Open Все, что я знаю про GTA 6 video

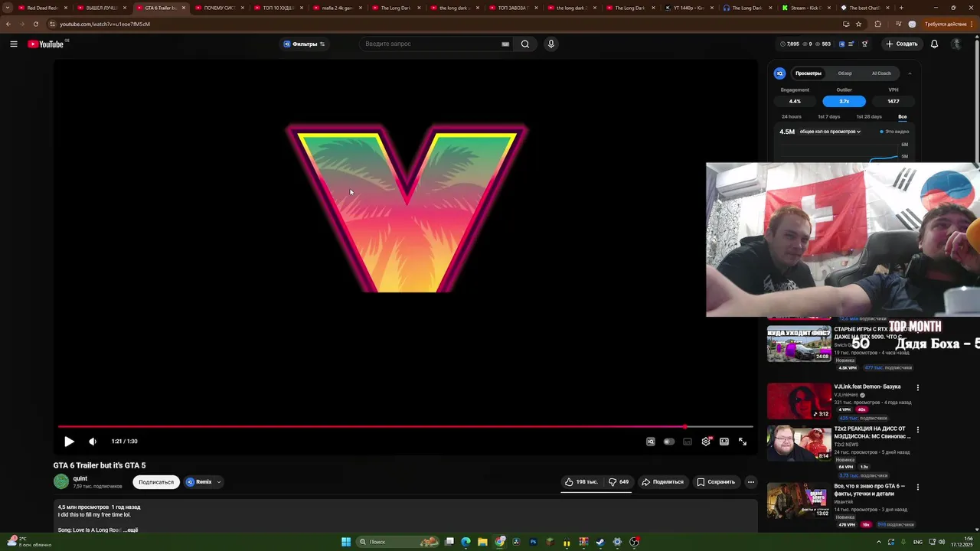tap(799, 500)
